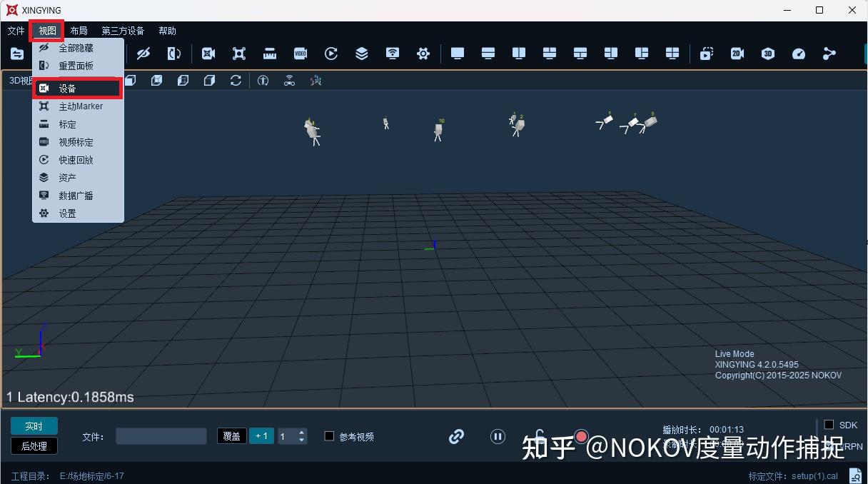
Task: Open the setup(1).cal calibration file link
Action: 814,475
